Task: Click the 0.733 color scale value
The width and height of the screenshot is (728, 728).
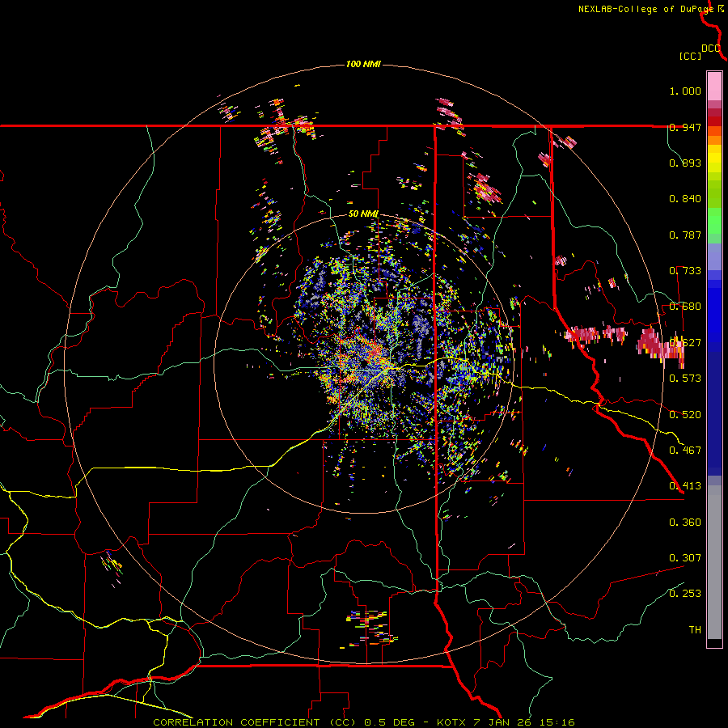Action: coord(685,271)
